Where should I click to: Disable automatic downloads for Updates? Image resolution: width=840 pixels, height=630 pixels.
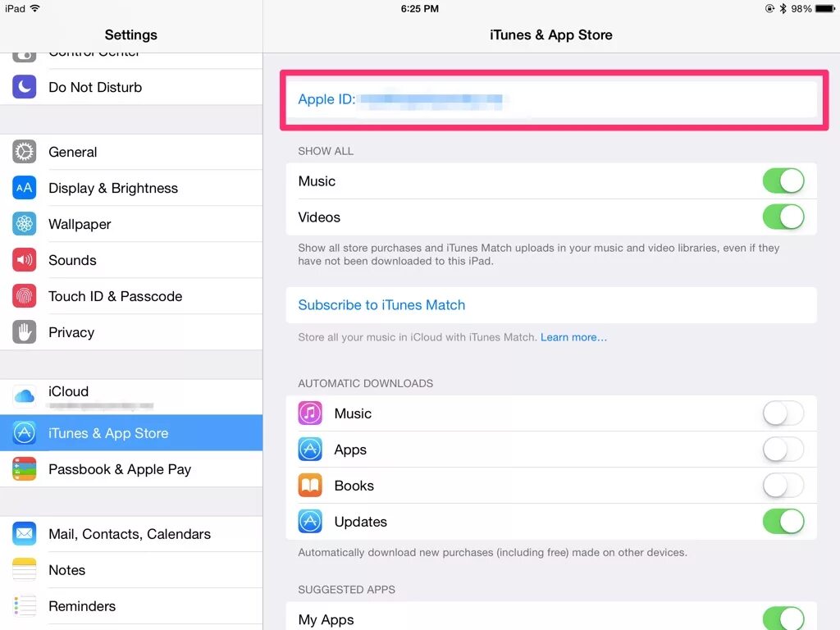783,521
